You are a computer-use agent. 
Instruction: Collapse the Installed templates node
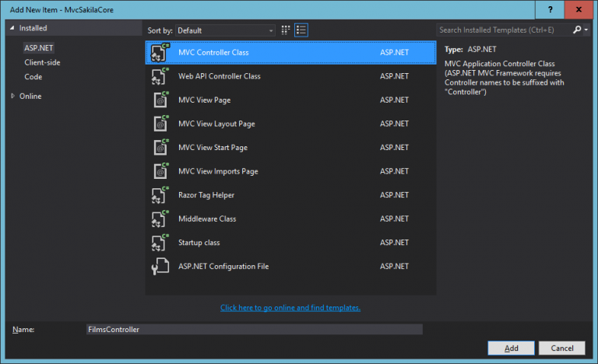(12, 28)
